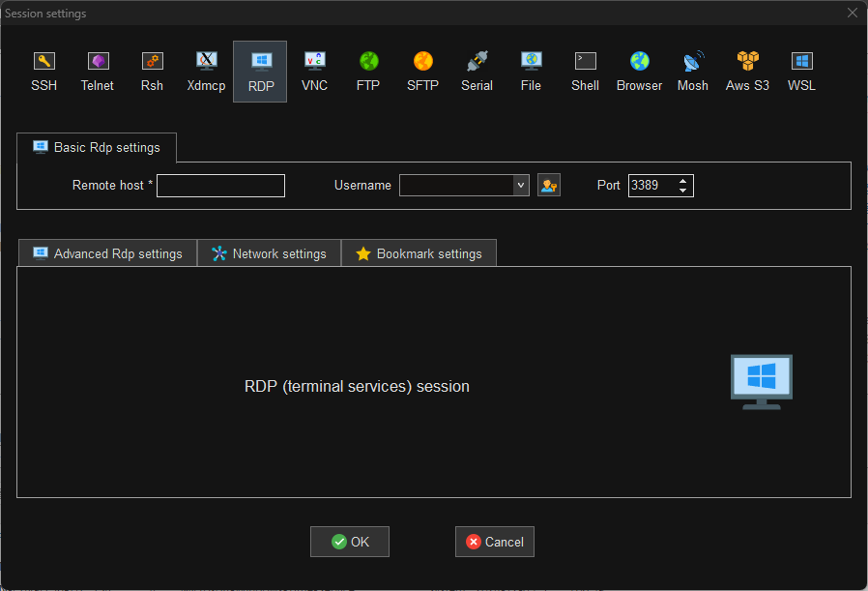The image size is (868, 591).
Task: Confirm session settings with OK
Action: point(349,542)
